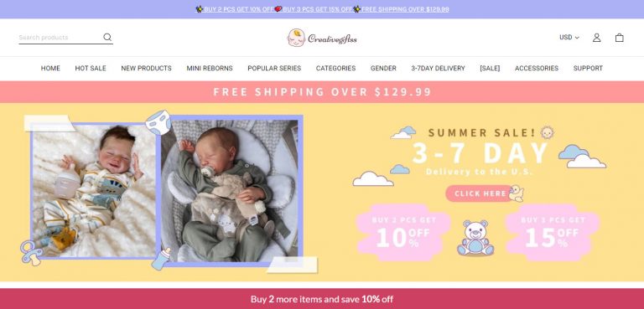644x309 pixels.
Task: Open the Hot Sale menu item
Action: pyautogui.click(x=91, y=68)
